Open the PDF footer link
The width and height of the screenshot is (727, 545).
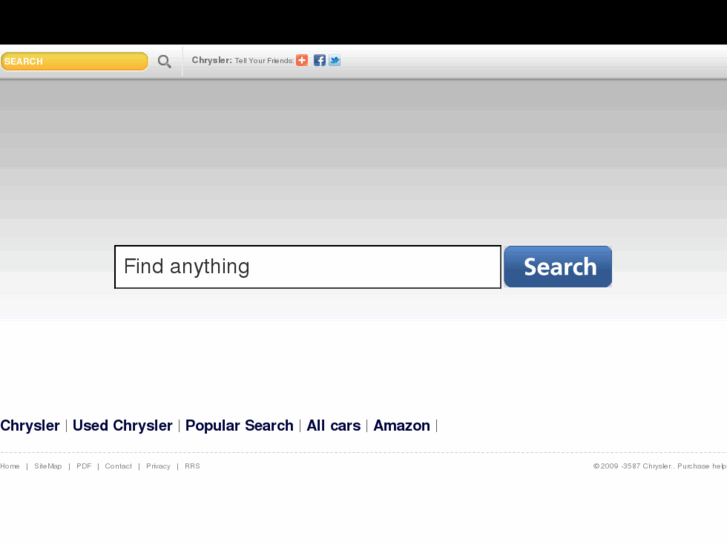tap(84, 466)
